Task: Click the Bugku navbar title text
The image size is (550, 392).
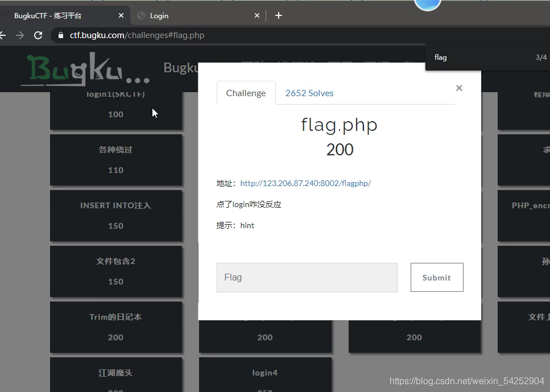Action: click(x=181, y=67)
